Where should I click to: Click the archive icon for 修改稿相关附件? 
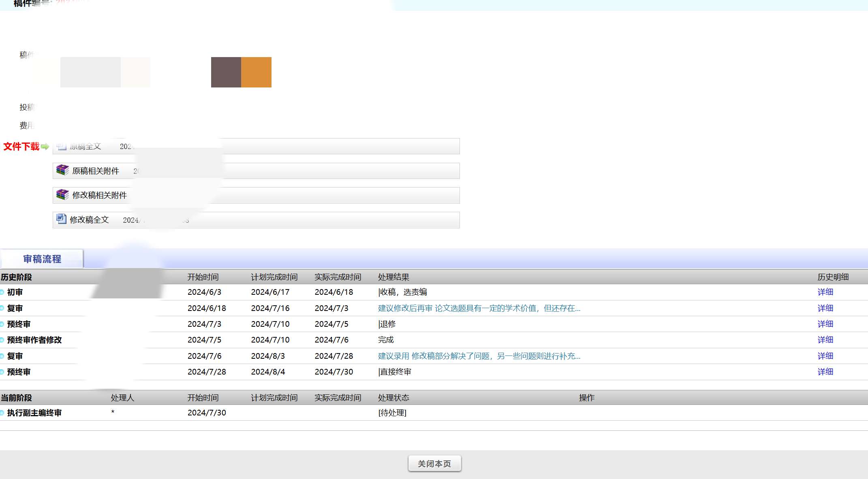tap(62, 195)
